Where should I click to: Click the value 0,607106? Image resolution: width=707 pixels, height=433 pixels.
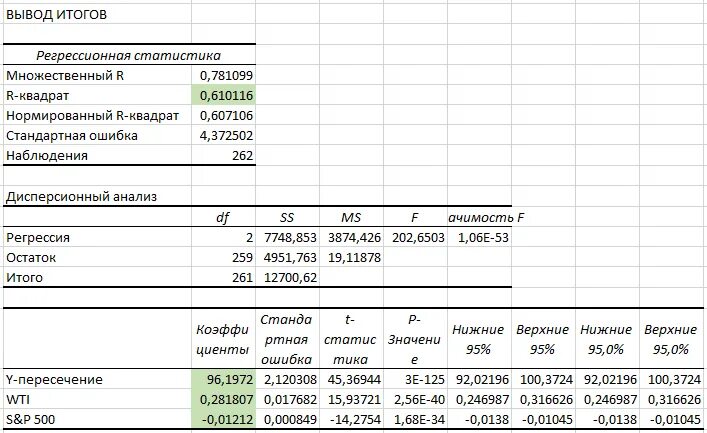click(226, 116)
